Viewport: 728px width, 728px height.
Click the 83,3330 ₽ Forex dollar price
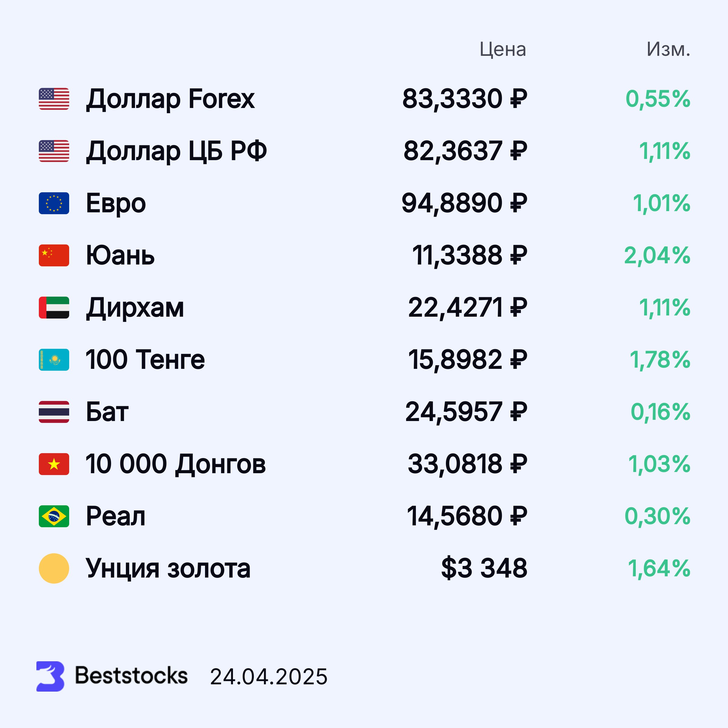(x=464, y=99)
